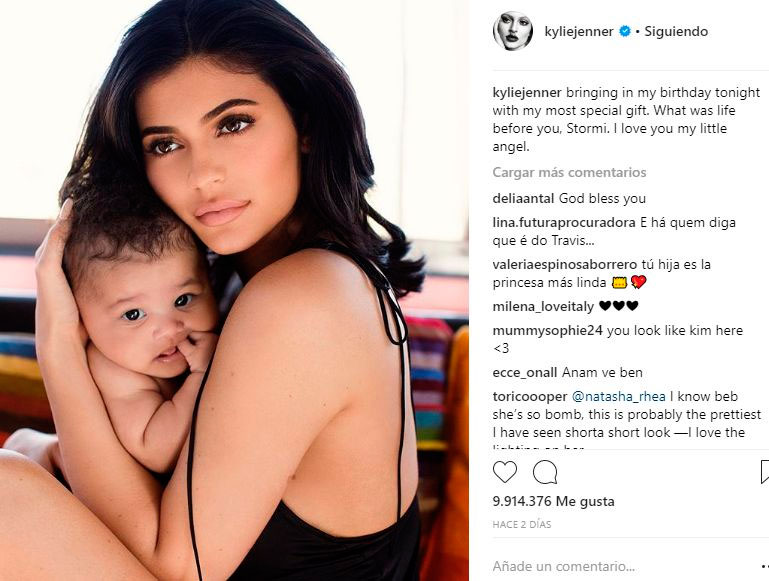Expand Cargar más comentarios
The height and width of the screenshot is (581, 769).
pyautogui.click(x=569, y=173)
